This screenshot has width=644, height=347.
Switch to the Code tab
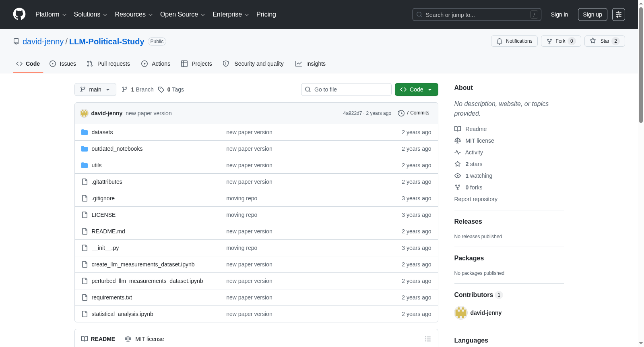28,64
